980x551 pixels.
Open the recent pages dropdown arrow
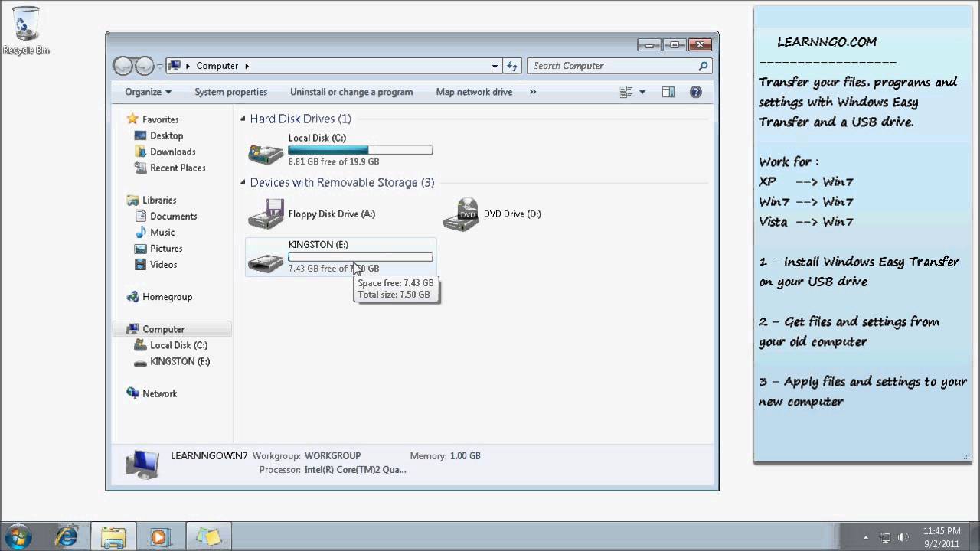point(159,67)
